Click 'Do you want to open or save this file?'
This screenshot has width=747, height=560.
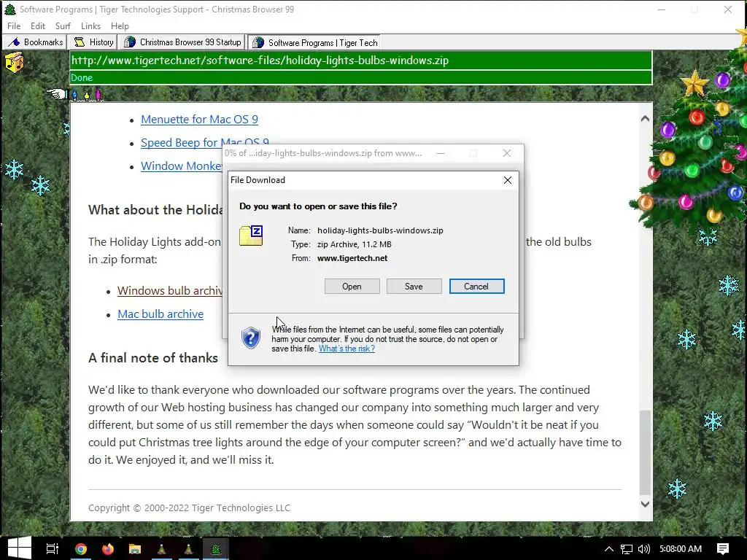pyautogui.click(x=318, y=206)
